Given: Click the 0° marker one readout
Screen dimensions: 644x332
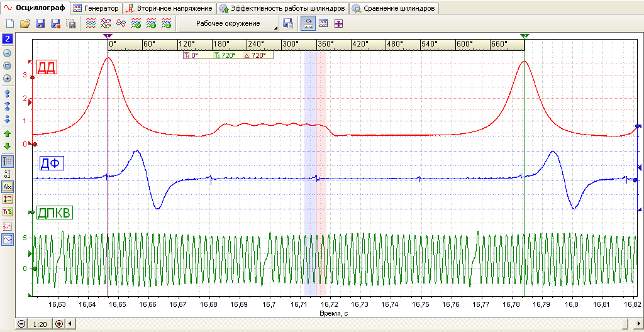Looking at the screenshot, I should [192, 55].
